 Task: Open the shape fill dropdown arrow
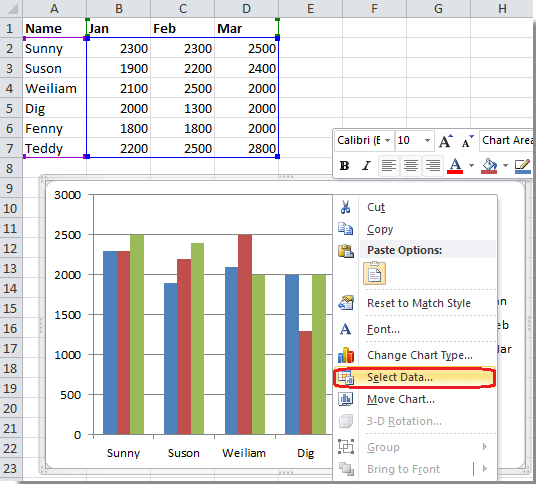pyautogui.click(x=505, y=166)
